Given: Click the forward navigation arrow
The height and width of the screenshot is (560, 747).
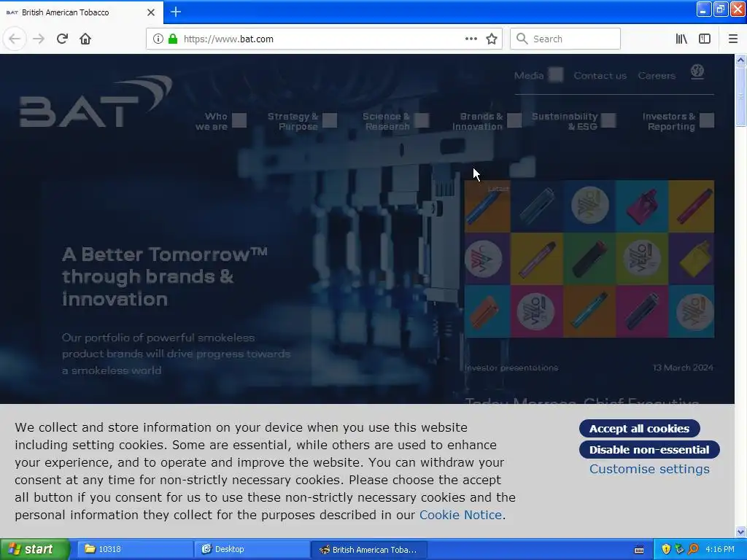Looking at the screenshot, I should tap(39, 39).
